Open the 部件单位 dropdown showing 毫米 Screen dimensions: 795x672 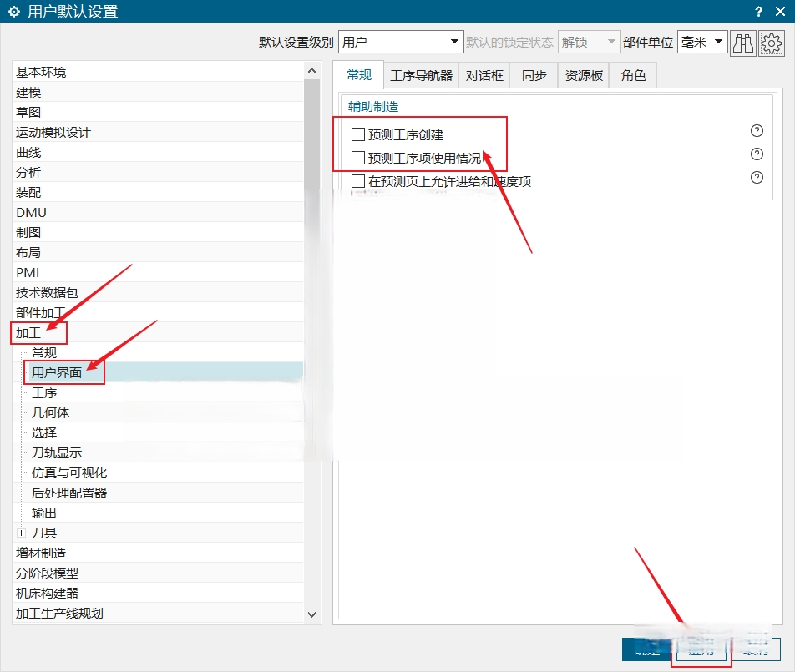point(702,42)
